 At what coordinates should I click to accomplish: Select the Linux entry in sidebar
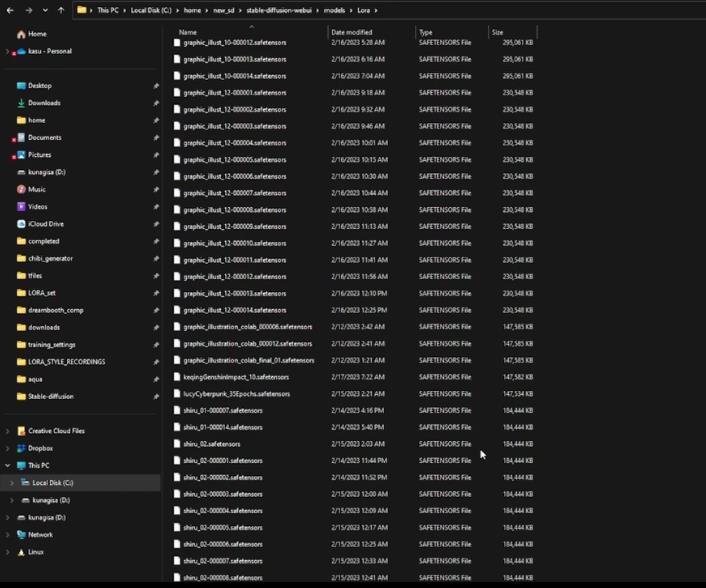(36, 552)
